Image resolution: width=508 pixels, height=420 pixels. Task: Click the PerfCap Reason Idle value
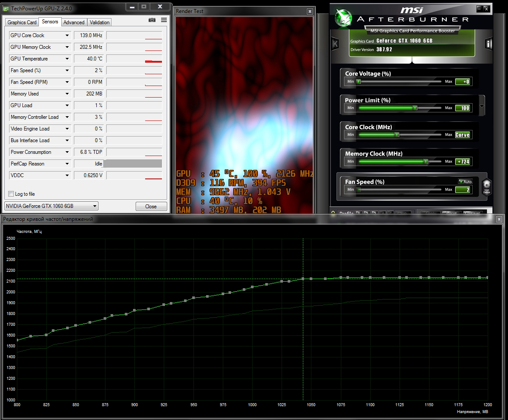tap(89, 164)
